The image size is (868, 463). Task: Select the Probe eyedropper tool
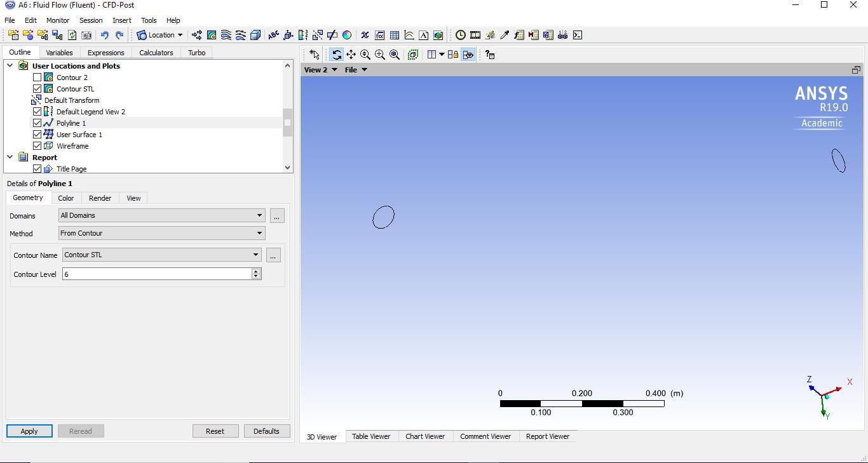pyautogui.click(x=505, y=35)
